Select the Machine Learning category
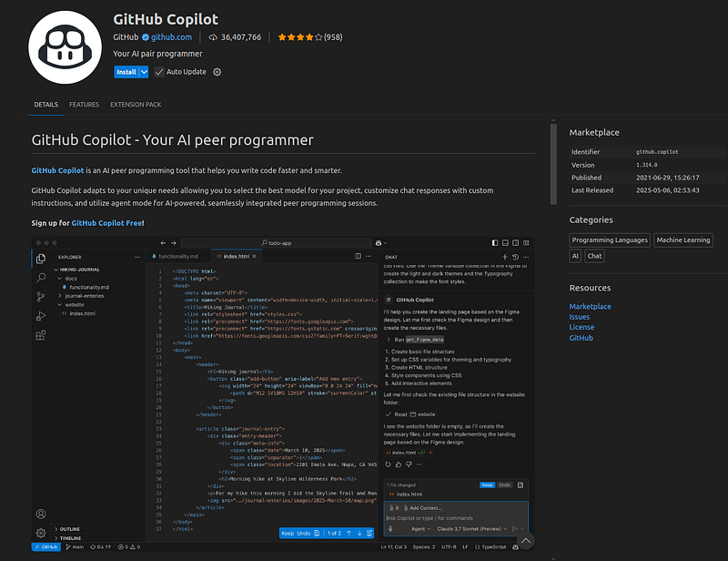The height and width of the screenshot is (561, 728). tap(683, 240)
